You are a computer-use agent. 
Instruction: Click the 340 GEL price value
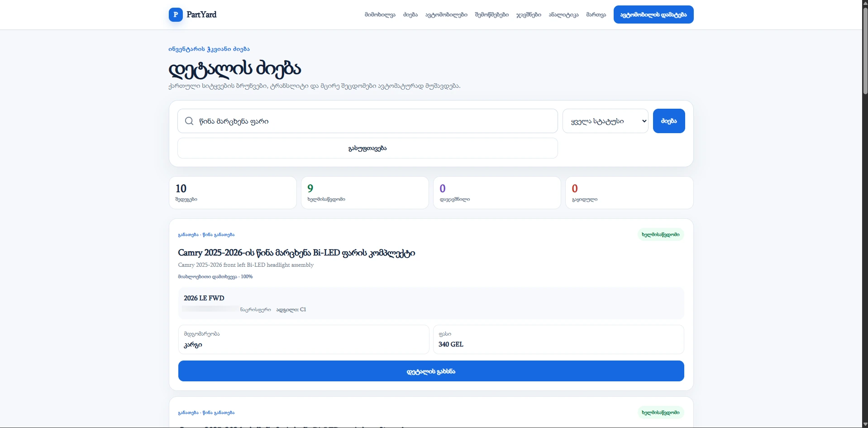point(451,344)
